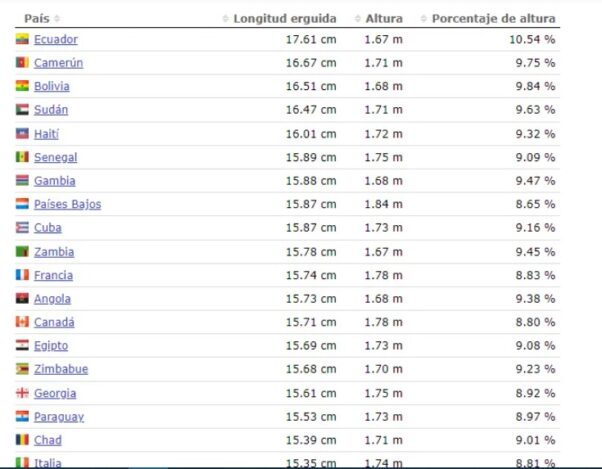Click the Ecuador flag icon
The image size is (602, 469).
(x=22, y=39)
